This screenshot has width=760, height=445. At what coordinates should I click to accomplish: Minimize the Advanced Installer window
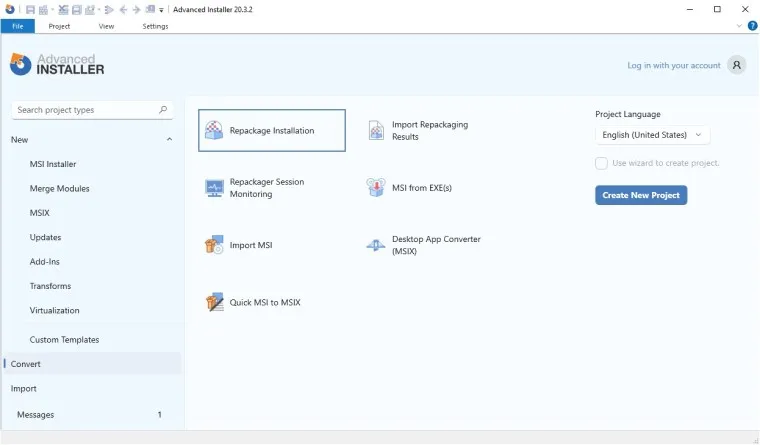690,9
